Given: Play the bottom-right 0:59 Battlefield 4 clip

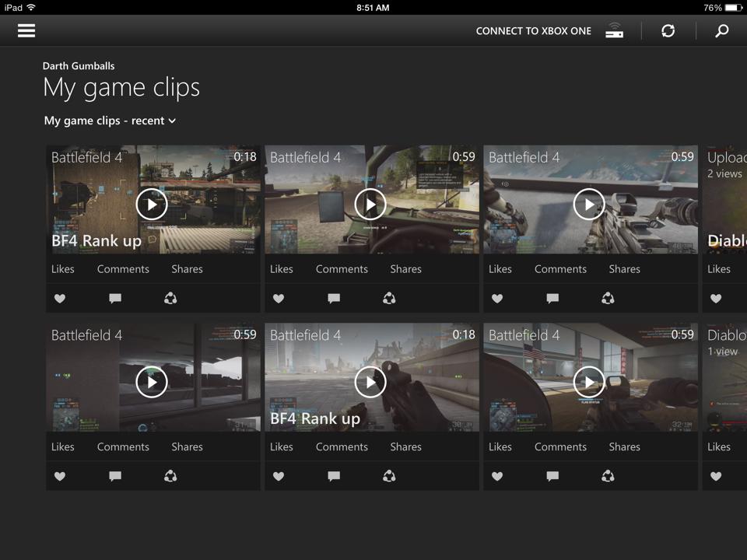Looking at the screenshot, I should click(589, 382).
